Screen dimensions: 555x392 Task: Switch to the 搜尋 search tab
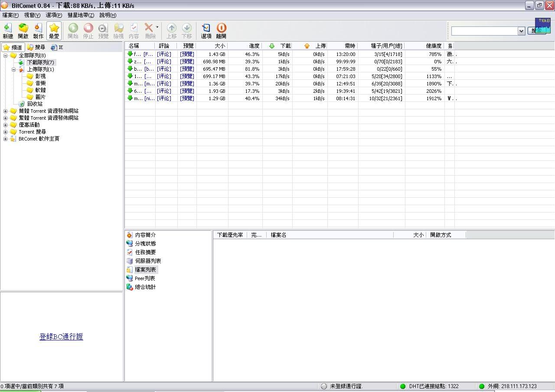coord(36,47)
